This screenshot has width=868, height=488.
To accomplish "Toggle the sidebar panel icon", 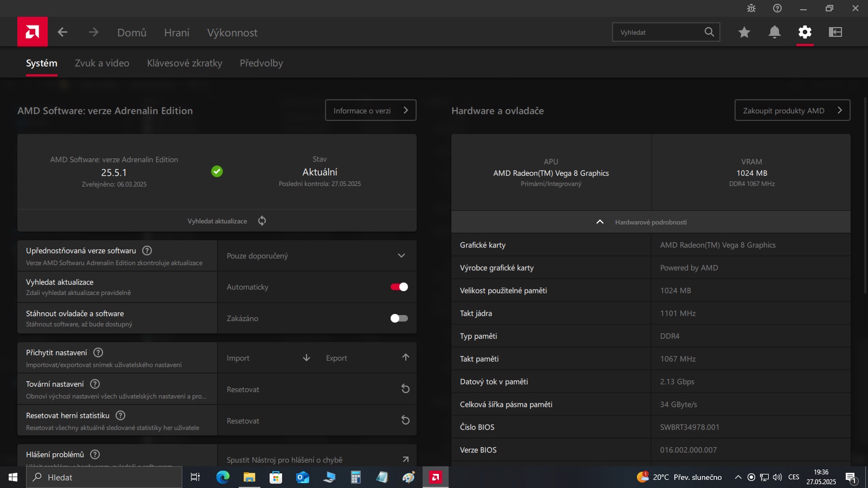I will [835, 32].
